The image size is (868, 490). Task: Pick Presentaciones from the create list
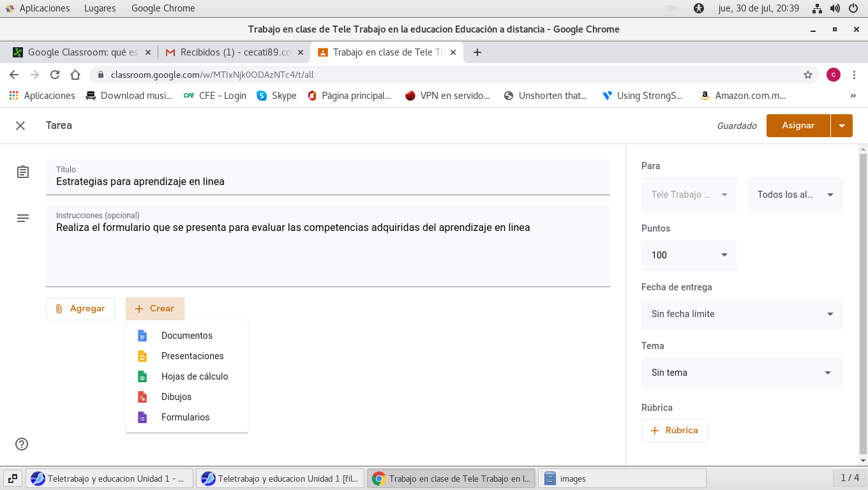pos(192,356)
